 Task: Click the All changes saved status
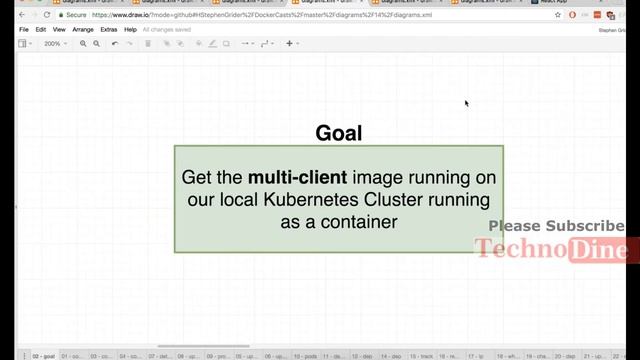coord(167,29)
